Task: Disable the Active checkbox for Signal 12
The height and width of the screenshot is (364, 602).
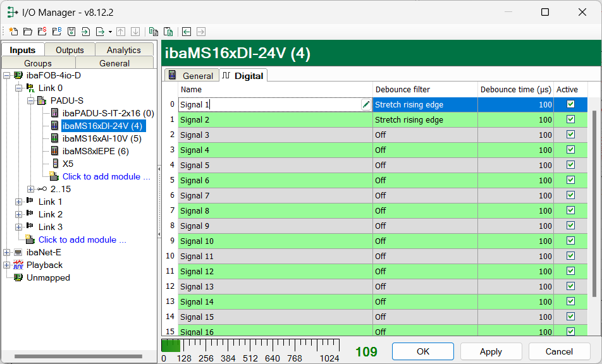Action: click(x=570, y=271)
